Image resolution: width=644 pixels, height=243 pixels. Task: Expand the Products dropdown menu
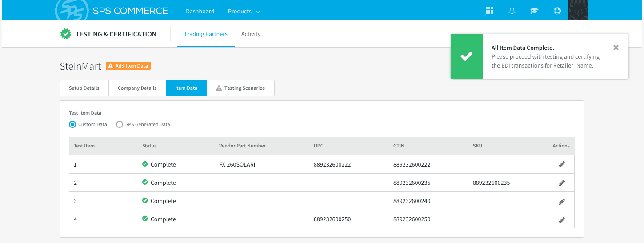click(x=244, y=11)
